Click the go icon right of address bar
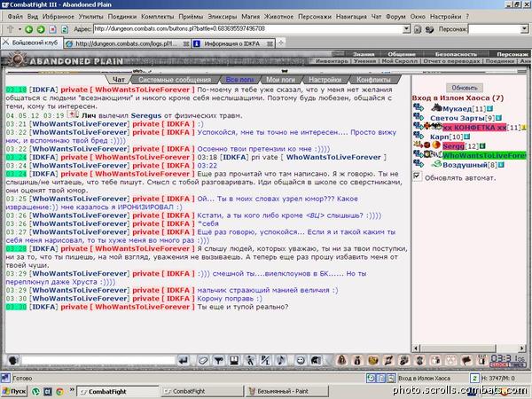Viewport: 532px width, 399px height. (x=418, y=29)
